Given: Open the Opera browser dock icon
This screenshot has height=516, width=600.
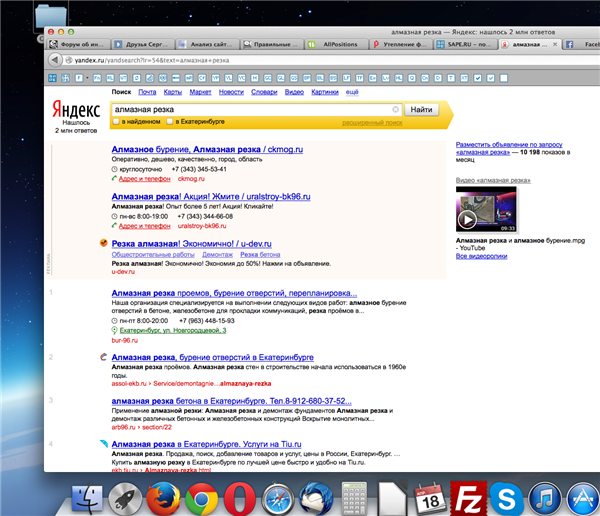Looking at the screenshot, I should [x=238, y=497].
